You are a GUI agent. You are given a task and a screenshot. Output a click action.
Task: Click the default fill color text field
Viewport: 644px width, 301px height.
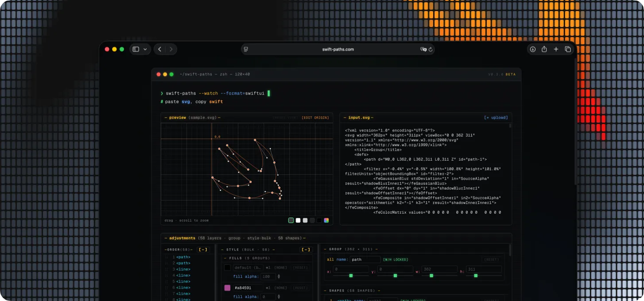(248, 268)
